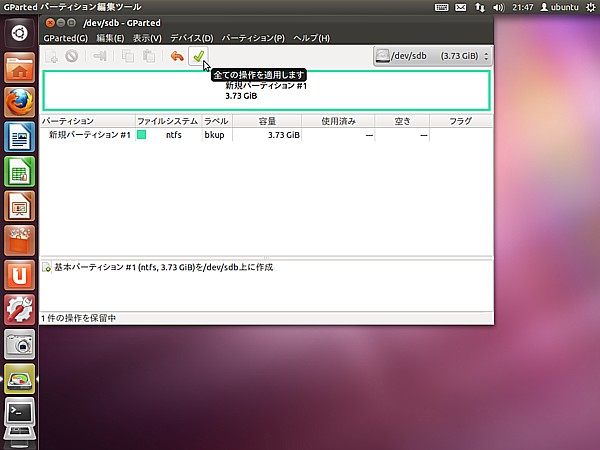This screenshot has height=450, width=600.
Task: Click the copy partition toolbar icon
Action: coord(127,56)
